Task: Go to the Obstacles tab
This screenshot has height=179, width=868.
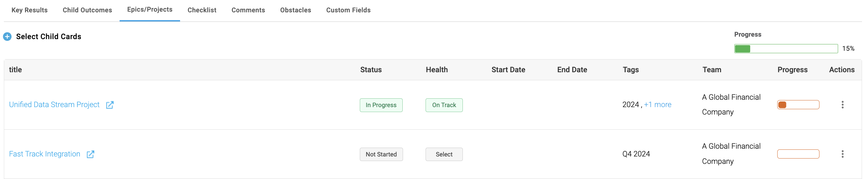Action: pyautogui.click(x=296, y=10)
